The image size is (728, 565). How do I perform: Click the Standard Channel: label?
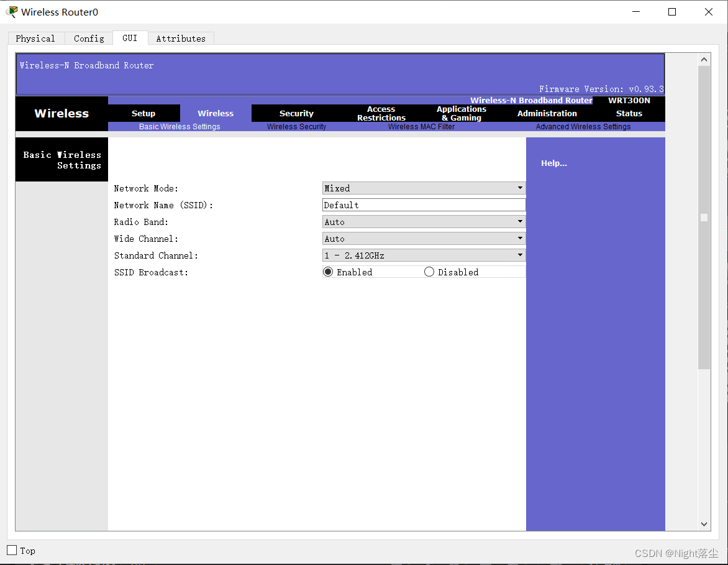156,255
